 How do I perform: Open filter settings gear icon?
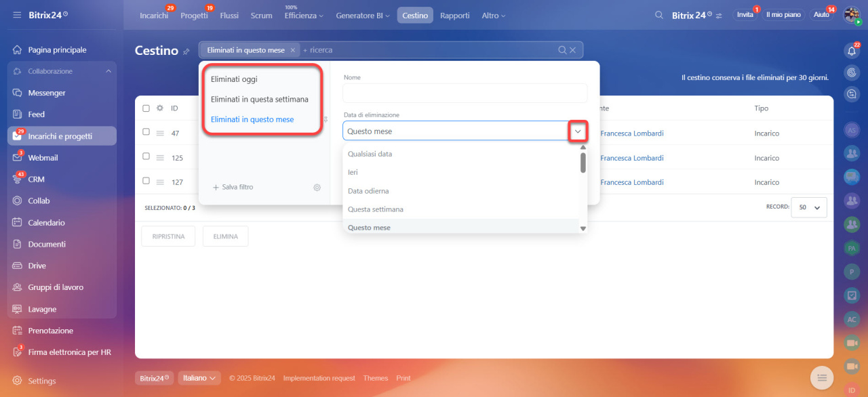point(317,187)
